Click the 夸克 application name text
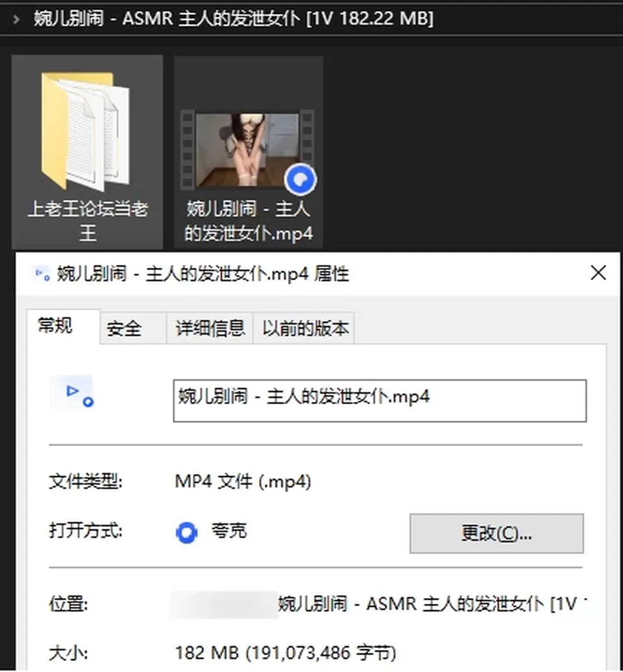The height and width of the screenshot is (672, 623). click(x=229, y=531)
